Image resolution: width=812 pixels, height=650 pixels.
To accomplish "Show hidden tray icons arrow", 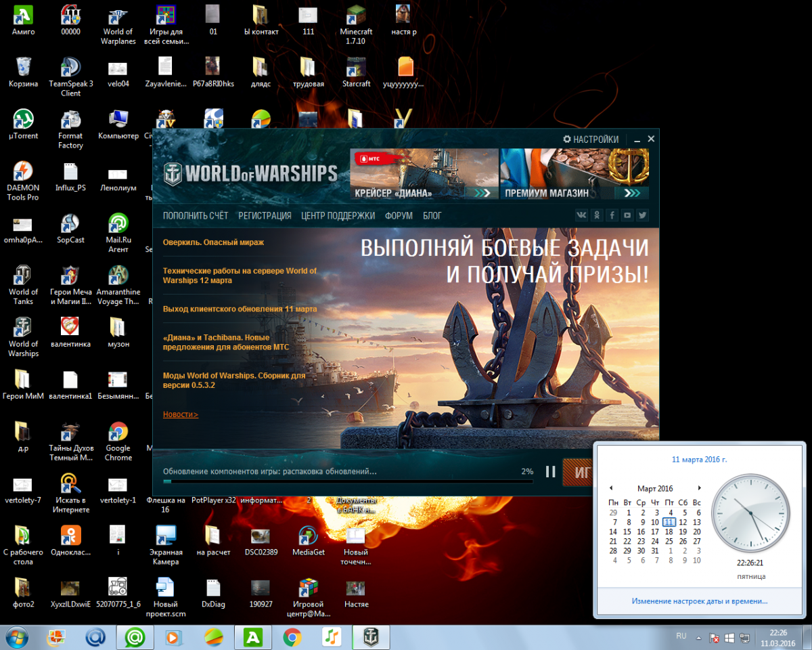I will (x=700, y=637).
